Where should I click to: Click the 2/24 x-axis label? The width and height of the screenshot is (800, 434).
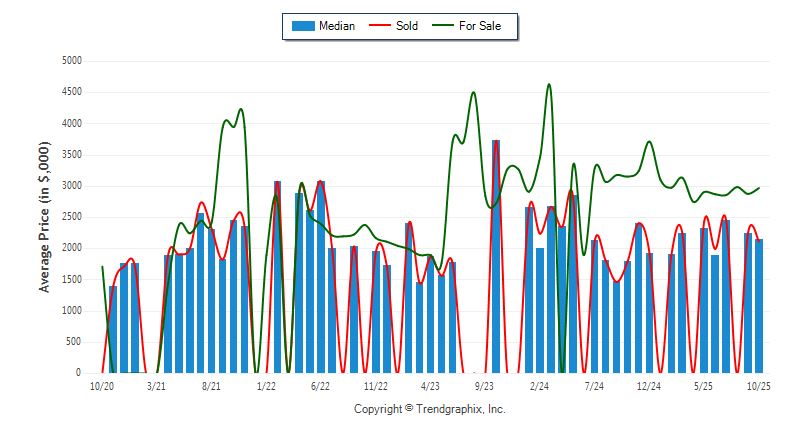pyautogui.click(x=540, y=386)
